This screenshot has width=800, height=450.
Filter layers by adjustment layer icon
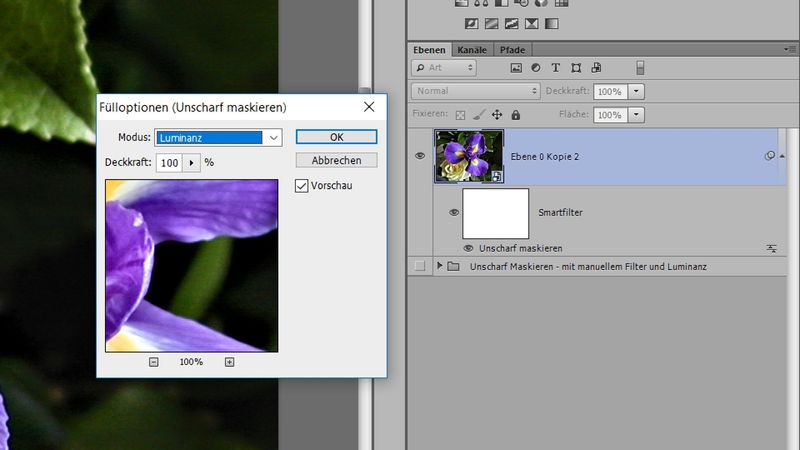tap(536, 68)
